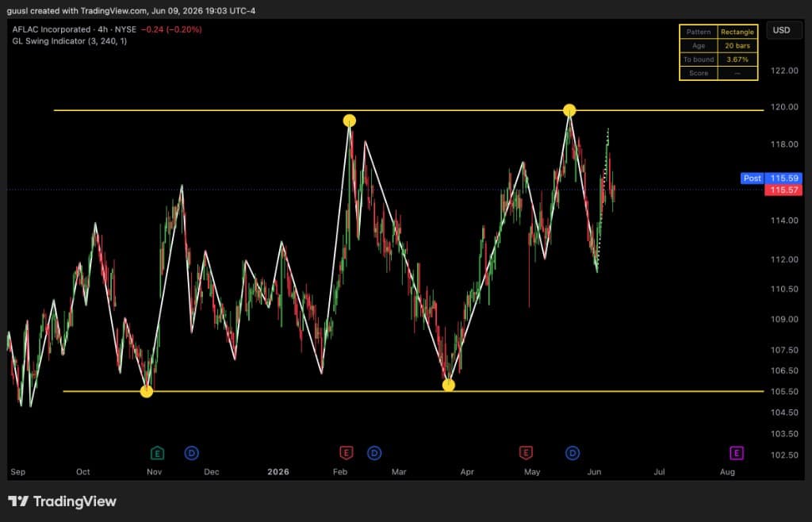This screenshot has height=522, width=812.
Task: Click the 'Score' label in the table
Action: pyautogui.click(x=699, y=73)
